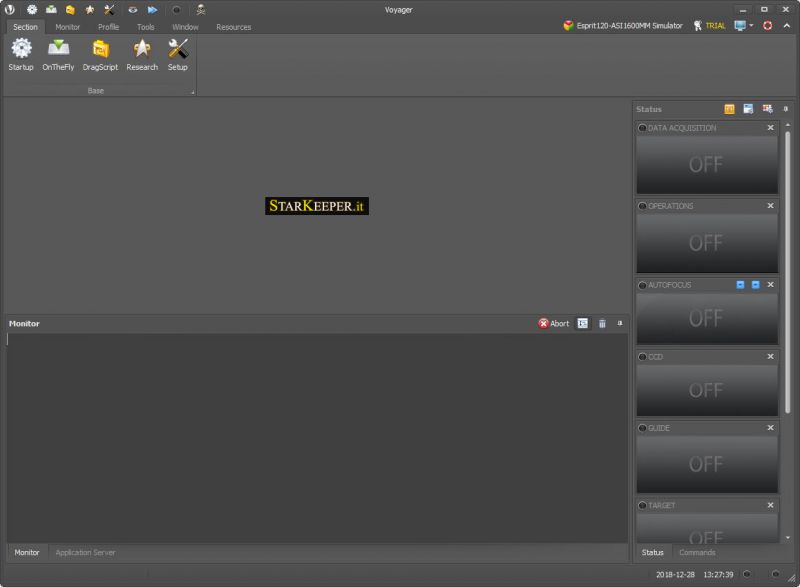Click the trash icon to clear Monitor log
Screen dimensions: 800x587
click(602, 323)
